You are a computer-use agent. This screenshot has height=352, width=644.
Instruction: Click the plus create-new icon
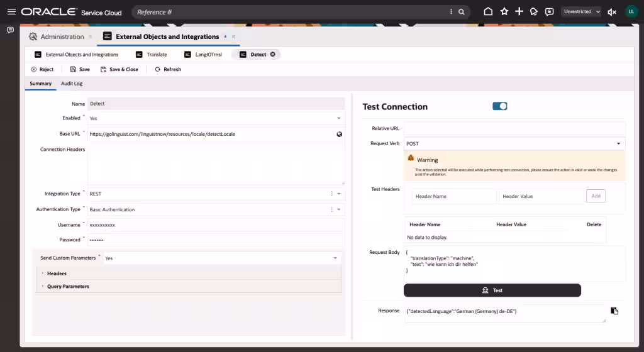point(519,12)
